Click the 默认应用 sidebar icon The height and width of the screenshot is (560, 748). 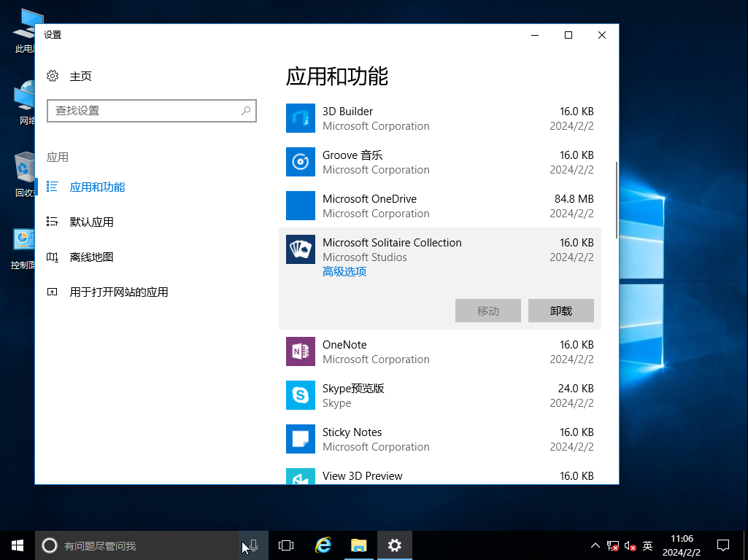click(x=52, y=222)
